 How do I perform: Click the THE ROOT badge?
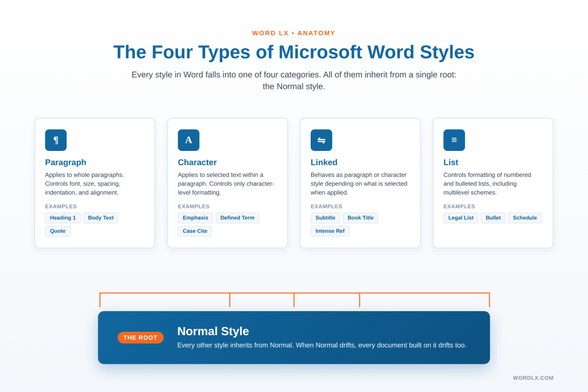(x=140, y=337)
